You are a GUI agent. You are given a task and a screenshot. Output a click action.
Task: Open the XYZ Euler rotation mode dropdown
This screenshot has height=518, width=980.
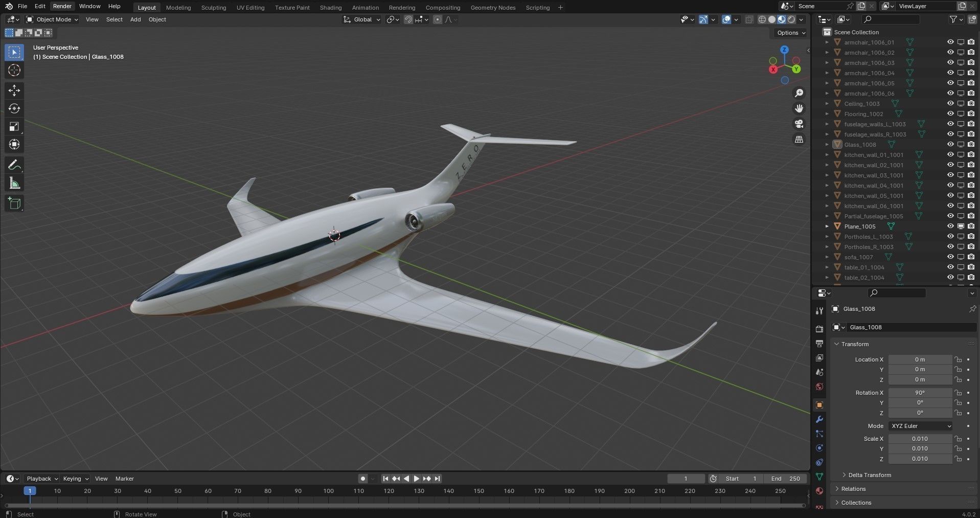click(921, 426)
